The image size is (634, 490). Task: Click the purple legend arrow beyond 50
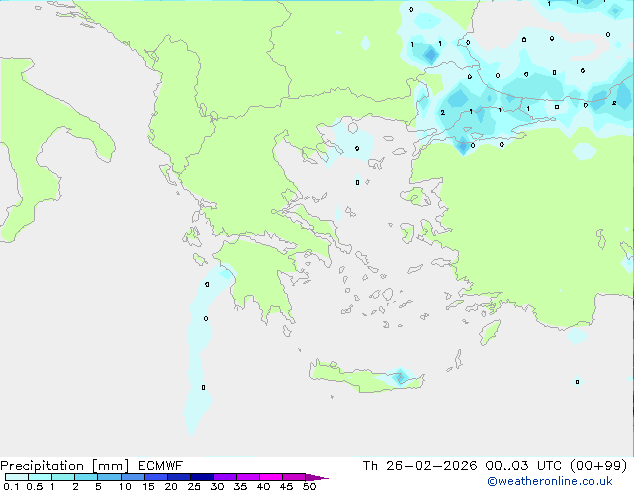pyautogui.click(x=317, y=477)
